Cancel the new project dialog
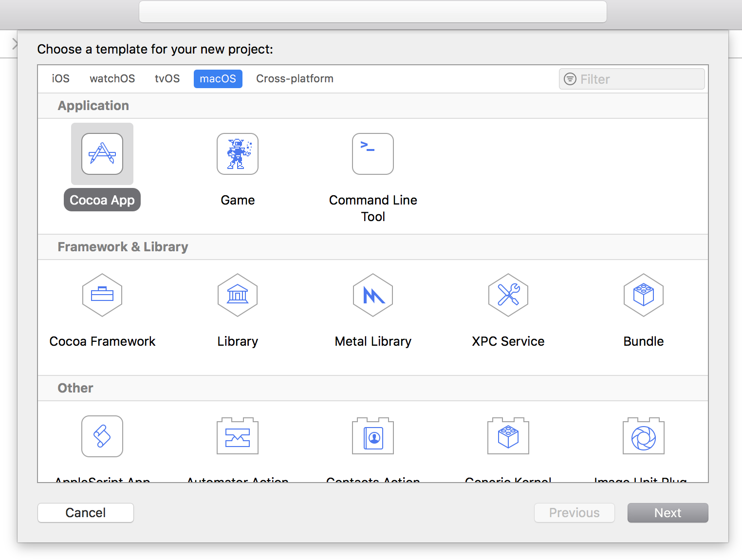The height and width of the screenshot is (560, 742). 85,512
